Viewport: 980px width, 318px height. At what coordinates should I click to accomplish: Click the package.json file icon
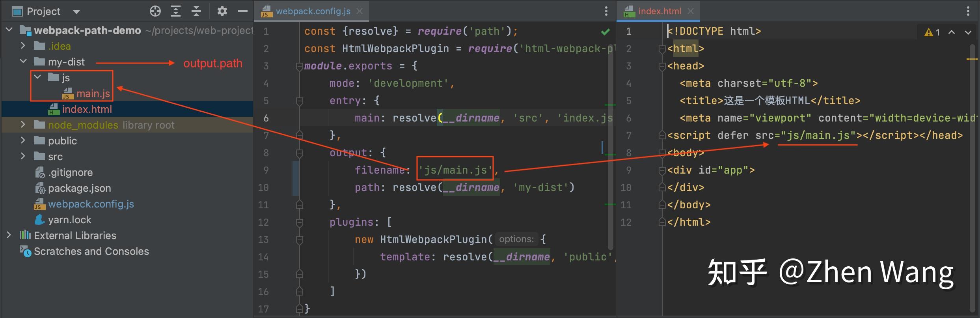40,188
